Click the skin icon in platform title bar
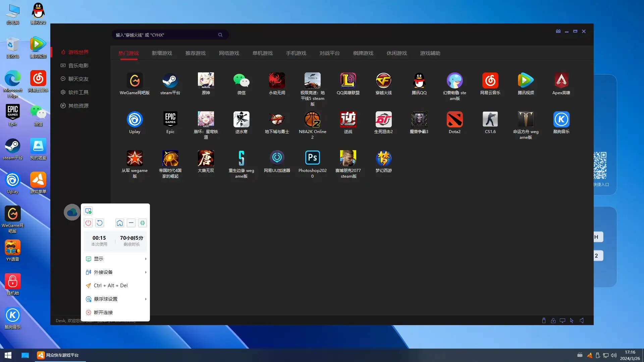 point(558,31)
